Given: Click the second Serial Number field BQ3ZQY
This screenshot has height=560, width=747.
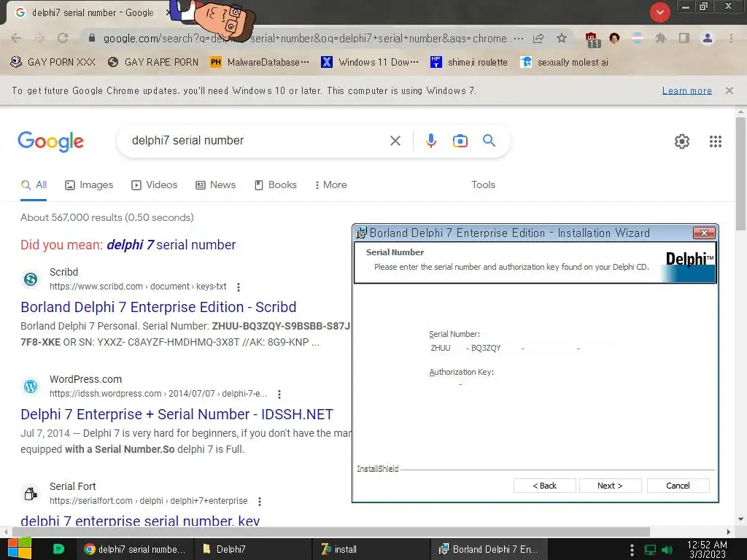Looking at the screenshot, I should pos(493,348).
